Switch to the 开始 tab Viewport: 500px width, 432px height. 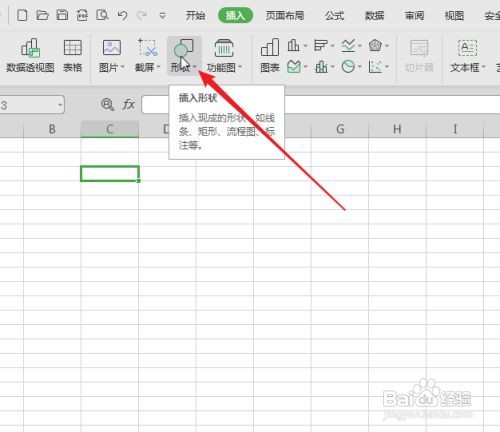tap(195, 16)
